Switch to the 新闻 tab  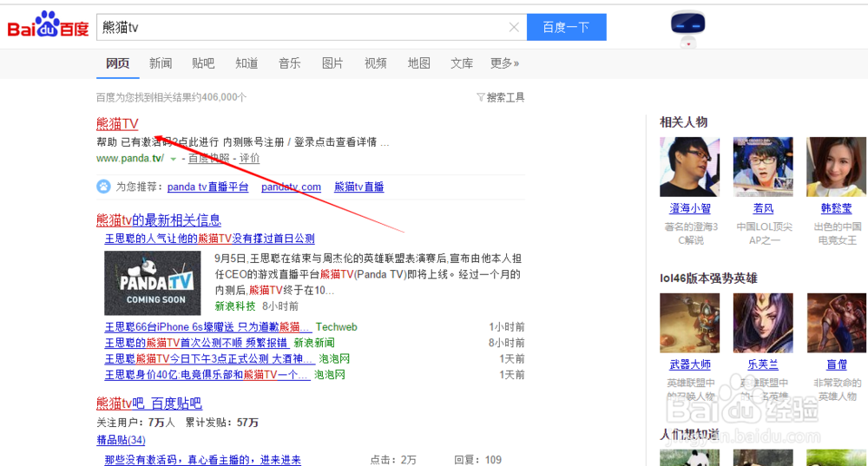(161, 63)
